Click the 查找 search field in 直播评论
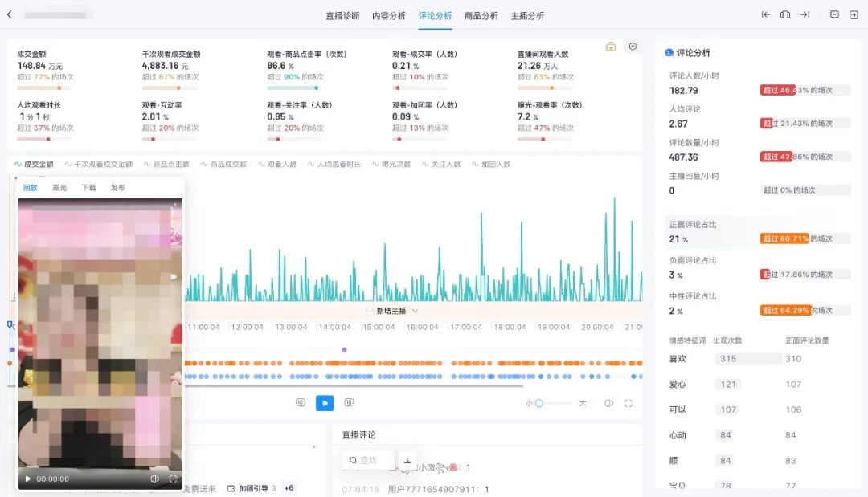 [368, 460]
